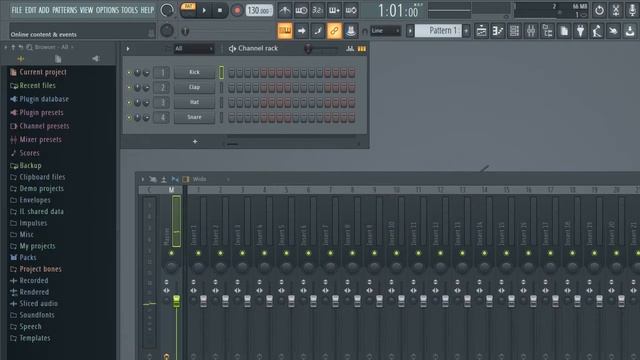Adjust the channel rack swing knob

pos(308,49)
